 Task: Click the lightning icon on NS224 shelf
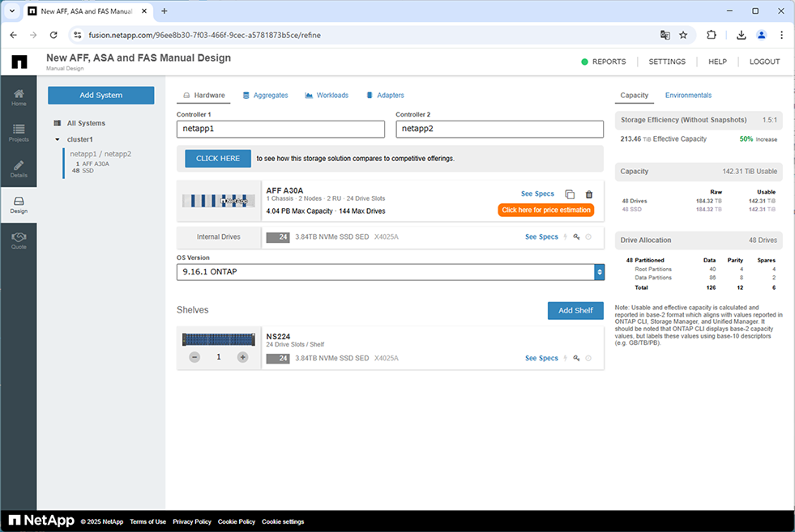click(x=566, y=358)
